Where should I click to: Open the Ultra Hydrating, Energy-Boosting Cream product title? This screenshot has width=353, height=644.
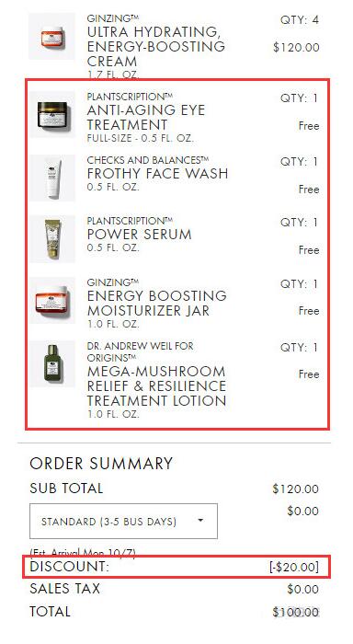click(156, 46)
